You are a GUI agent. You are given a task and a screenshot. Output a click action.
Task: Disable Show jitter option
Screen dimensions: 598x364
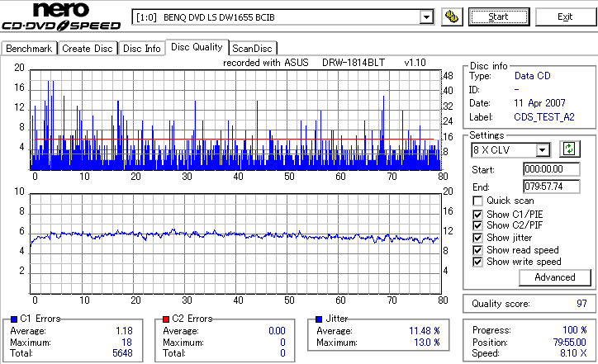coord(477,238)
